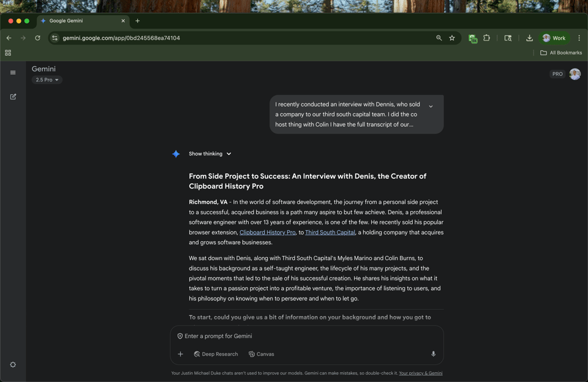This screenshot has height=382, width=588.
Task: Expand the collapsed user prompt chevron
Action: pos(431,107)
